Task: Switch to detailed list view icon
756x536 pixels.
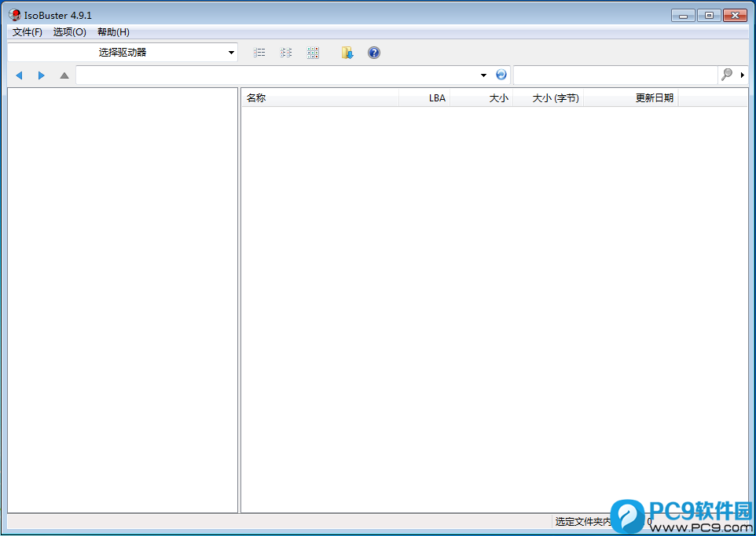Action: (259, 53)
